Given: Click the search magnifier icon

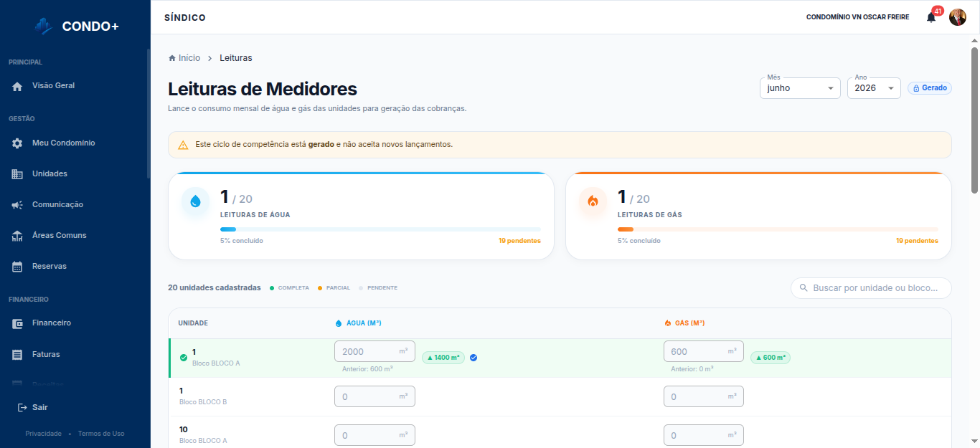Looking at the screenshot, I should point(804,287).
